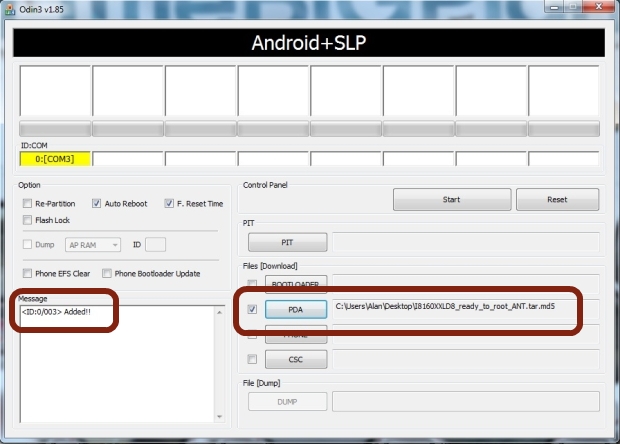Tick the Dump checkbox
The height and width of the screenshot is (444, 620).
coord(27,244)
